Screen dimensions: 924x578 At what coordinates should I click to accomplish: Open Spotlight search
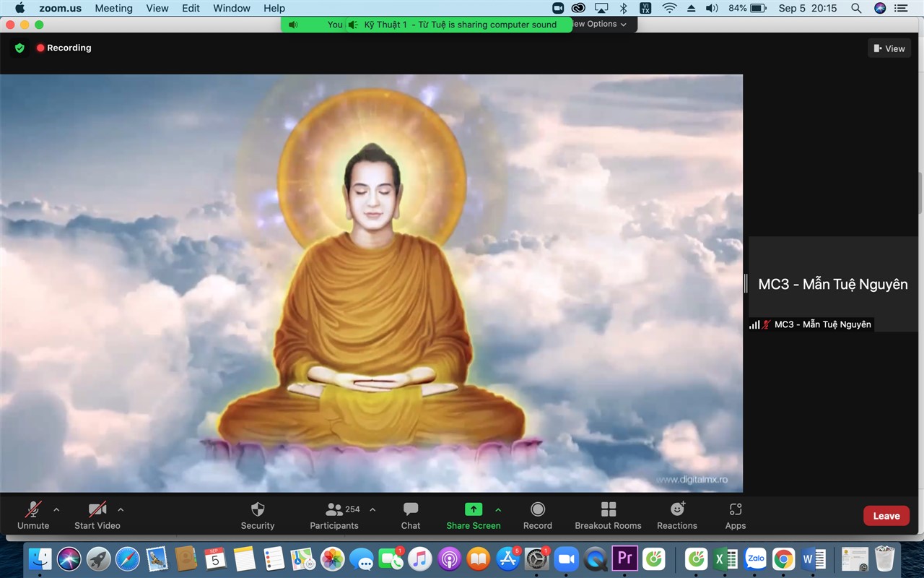pos(856,8)
